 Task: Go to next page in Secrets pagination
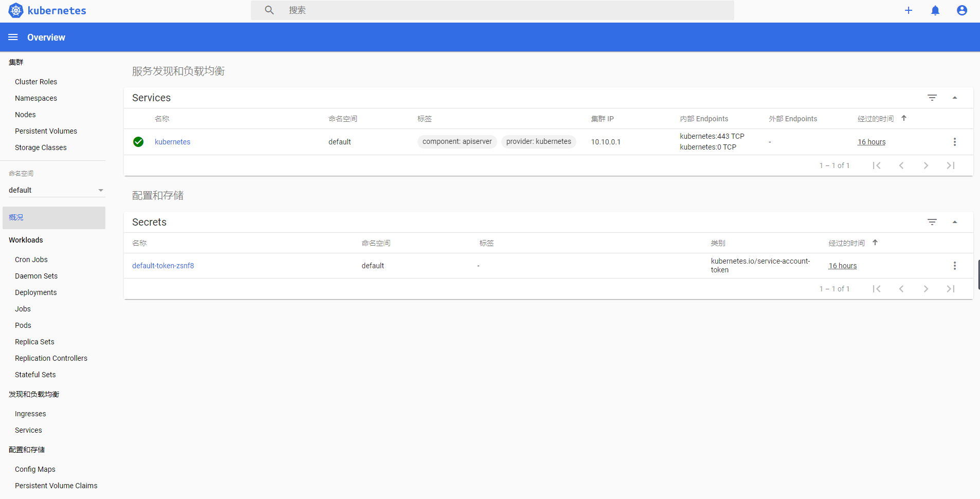926,289
